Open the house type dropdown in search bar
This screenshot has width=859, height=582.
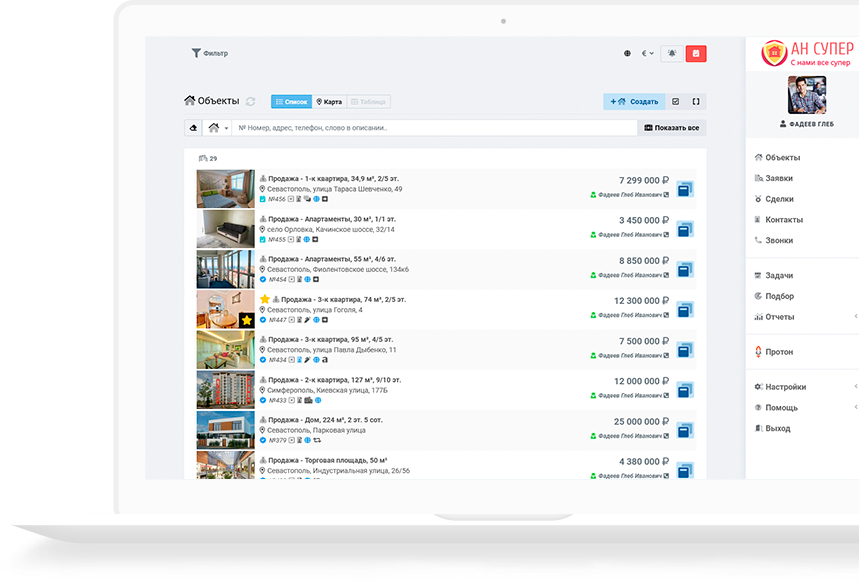(x=217, y=128)
